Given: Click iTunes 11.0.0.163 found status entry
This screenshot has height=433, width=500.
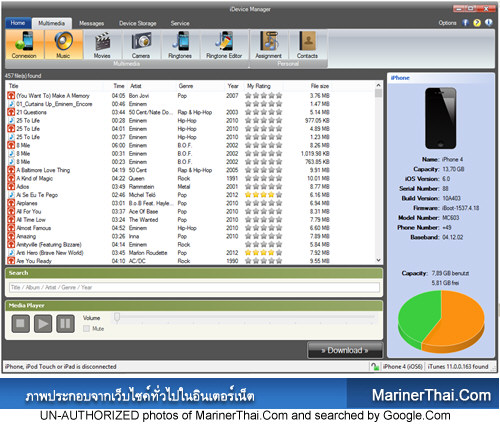Looking at the screenshot, I should pyautogui.click(x=458, y=367).
